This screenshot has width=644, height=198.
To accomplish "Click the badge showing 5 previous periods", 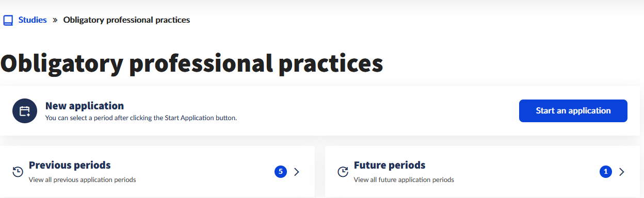I will (x=281, y=172).
